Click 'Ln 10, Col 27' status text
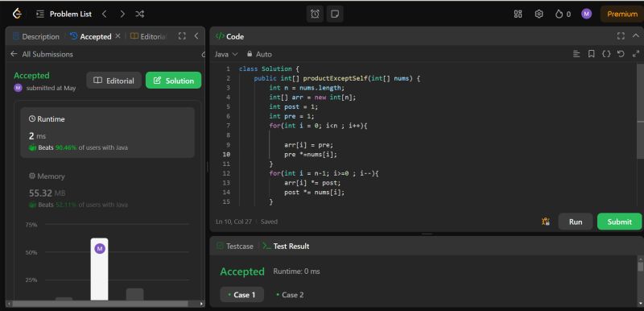Image resolution: width=644 pixels, height=311 pixels. 233,222
